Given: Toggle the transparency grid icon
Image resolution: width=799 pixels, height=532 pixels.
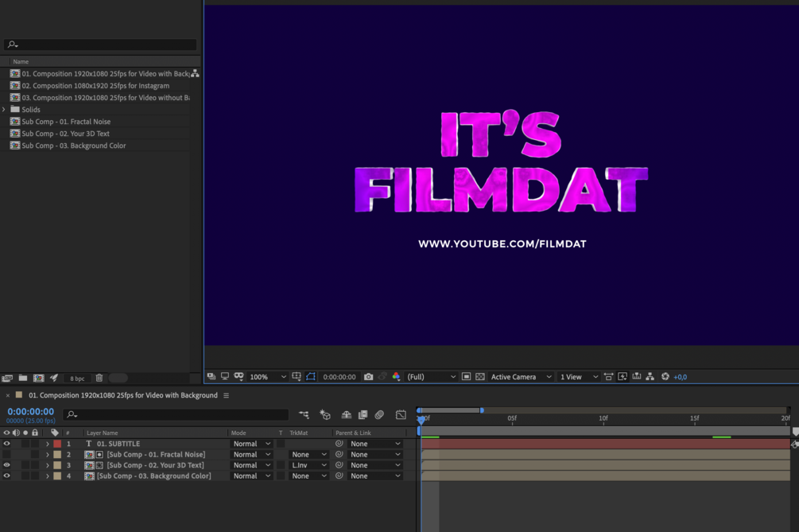Looking at the screenshot, I should (480, 377).
